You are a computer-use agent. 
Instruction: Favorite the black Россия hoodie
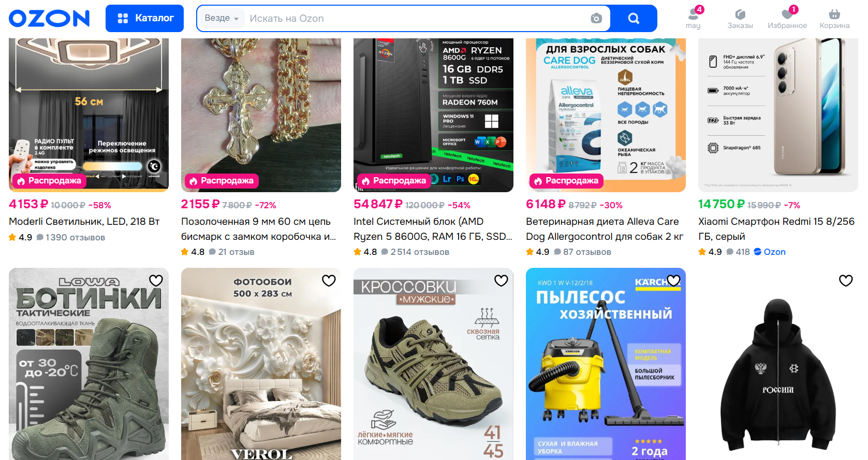click(846, 280)
